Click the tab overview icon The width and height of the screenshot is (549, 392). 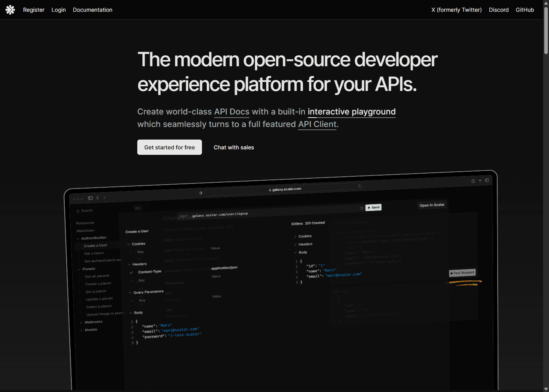pyautogui.click(x=487, y=180)
